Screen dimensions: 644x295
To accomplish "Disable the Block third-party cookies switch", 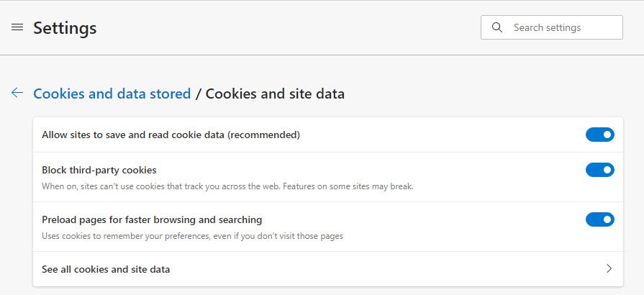I will point(599,170).
